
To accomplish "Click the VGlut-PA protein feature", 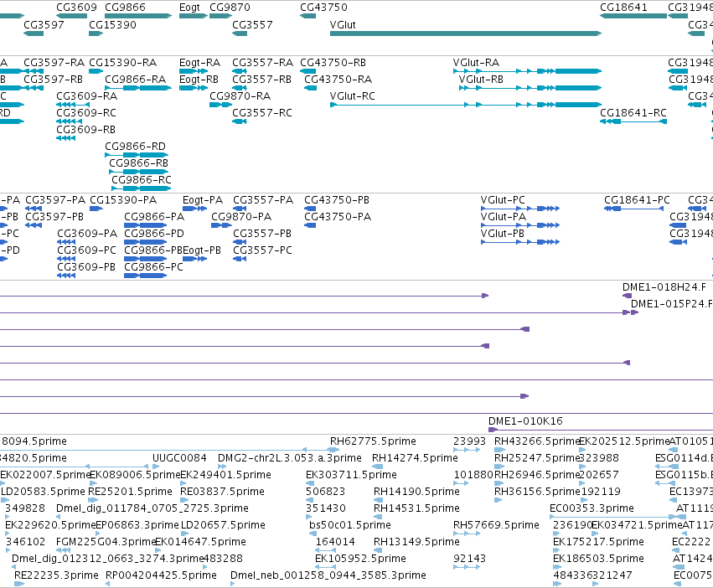I will [x=520, y=225].
